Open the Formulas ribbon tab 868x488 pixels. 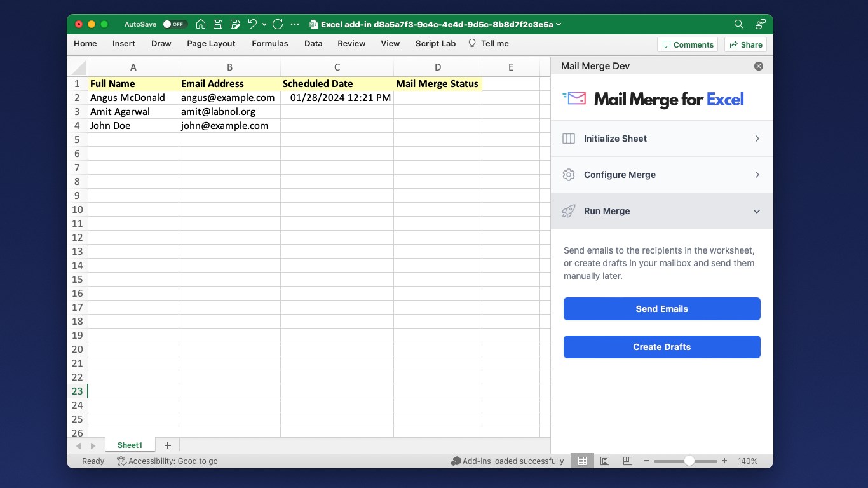[270, 44]
